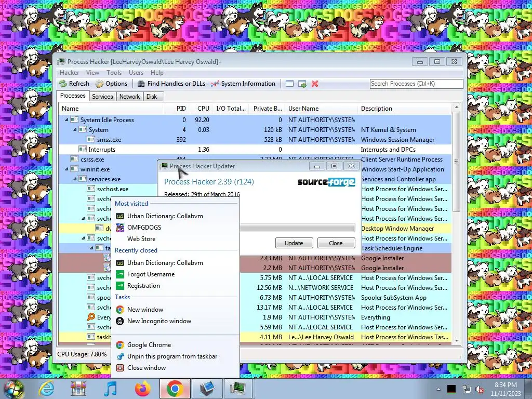The height and width of the screenshot is (399, 532).
Task: Click the updater download progress bar
Action: [x=297, y=228]
